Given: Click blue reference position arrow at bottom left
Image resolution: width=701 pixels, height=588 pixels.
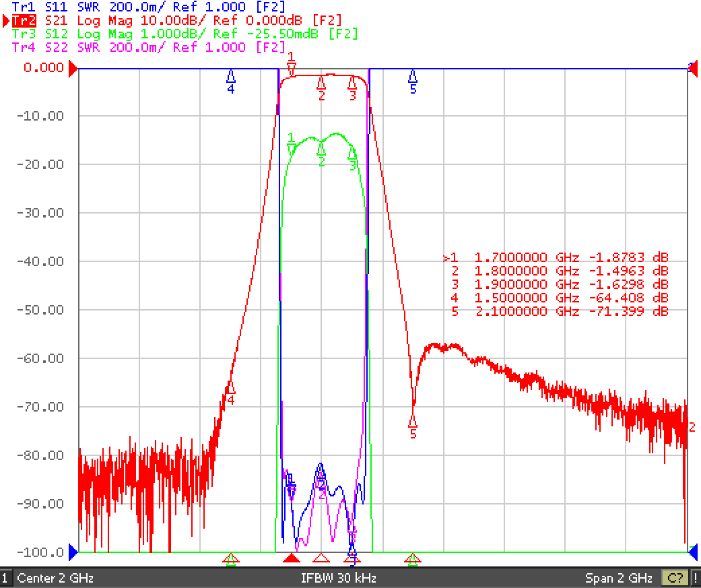Looking at the screenshot, I should click(x=73, y=553).
